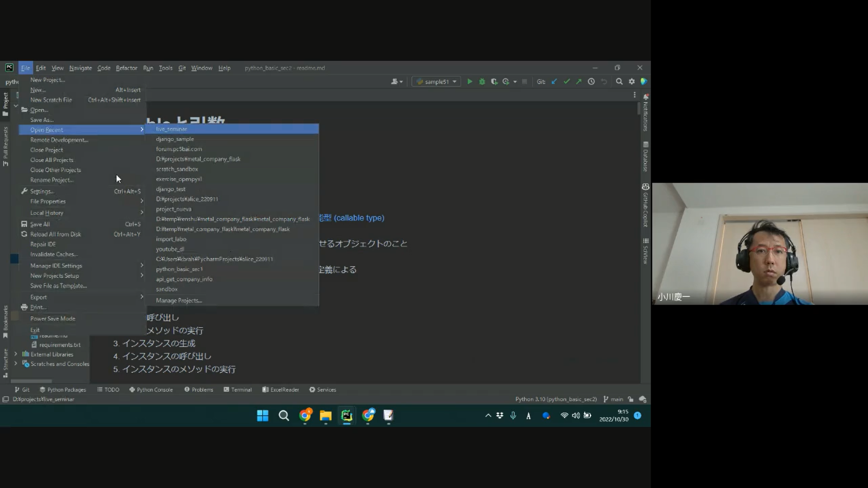Open PyCharm from the Windows taskbar
Viewport: 868px width, 488px height.
(347, 415)
